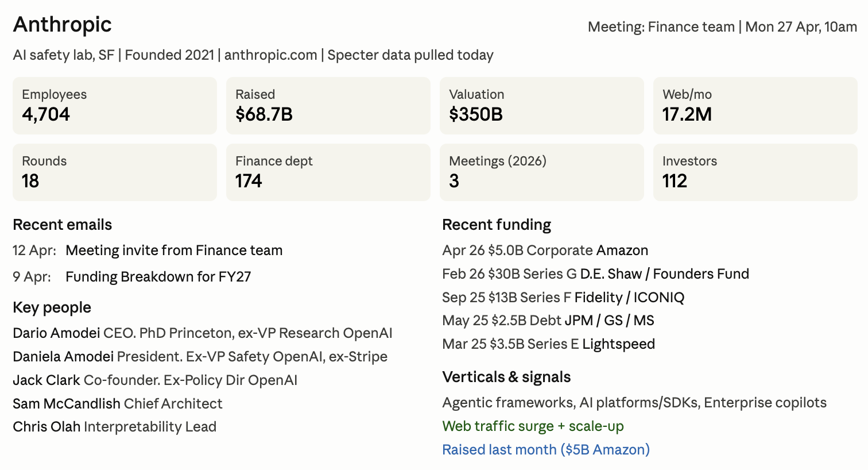Viewport: 868px width, 470px height.
Task: Open the Valuation $350B card
Action: [541, 106]
